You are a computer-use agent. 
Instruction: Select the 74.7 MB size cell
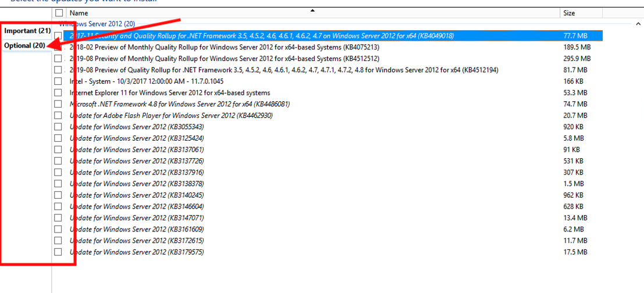(575, 104)
